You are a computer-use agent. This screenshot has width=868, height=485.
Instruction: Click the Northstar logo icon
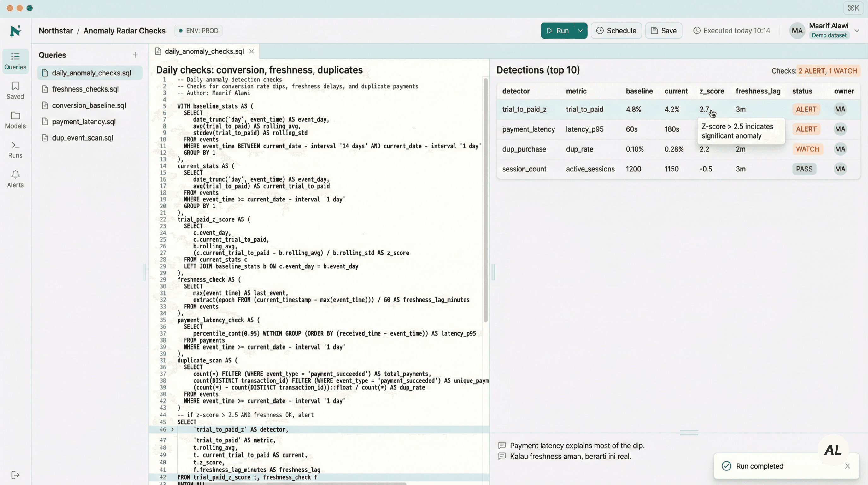pos(15,31)
